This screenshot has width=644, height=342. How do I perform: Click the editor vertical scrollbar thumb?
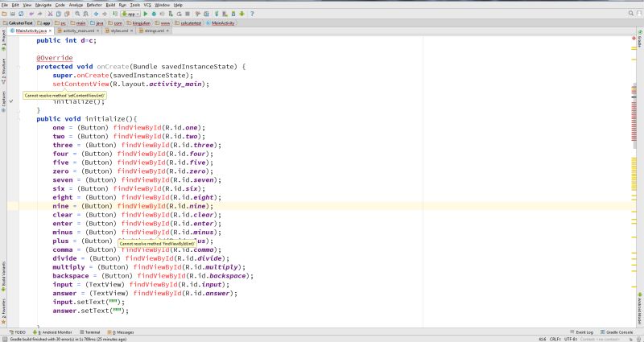pyautogui.click(x=634, y=117)
